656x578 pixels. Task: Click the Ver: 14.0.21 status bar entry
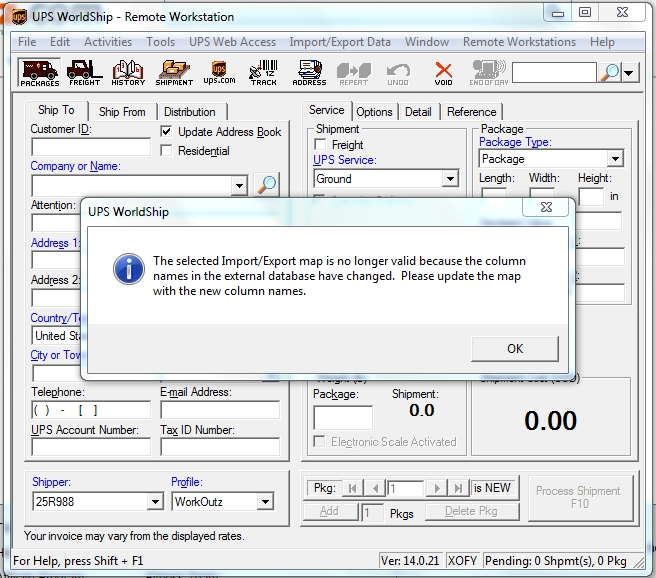tap(410, 560)
